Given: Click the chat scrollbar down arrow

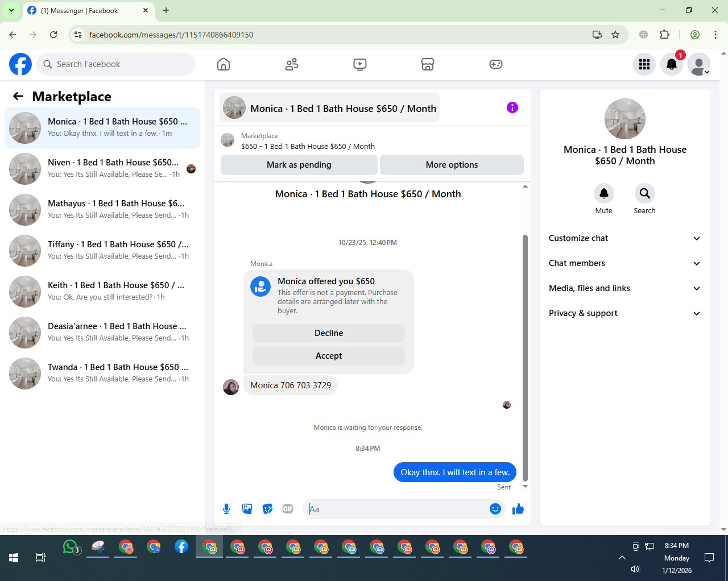Looking at the screenshot, I should point(525,487).
